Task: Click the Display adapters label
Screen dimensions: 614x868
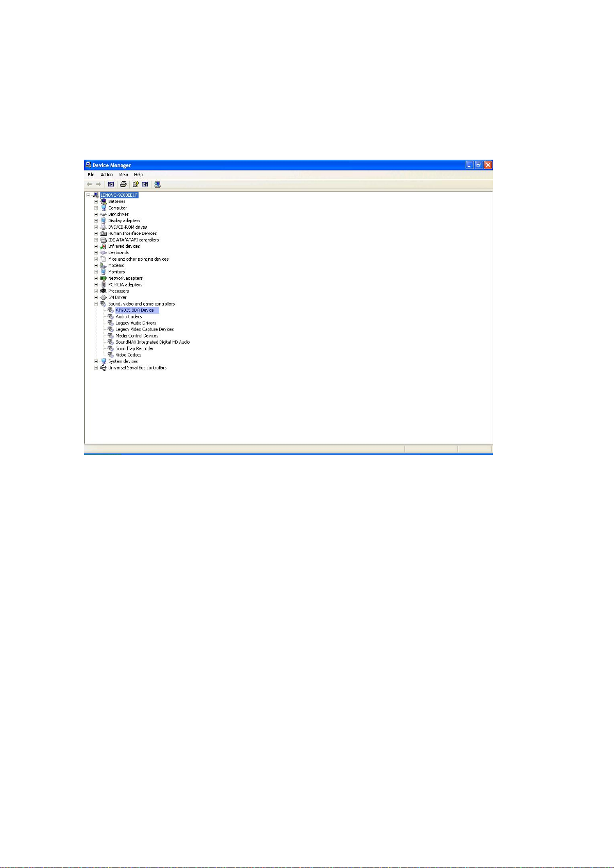Action: point(124,220)
